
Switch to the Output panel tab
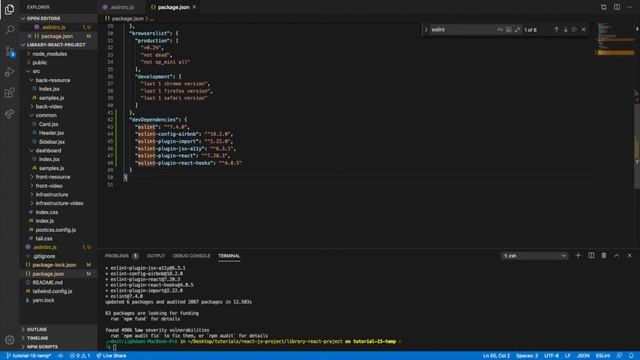coord(156,256)
